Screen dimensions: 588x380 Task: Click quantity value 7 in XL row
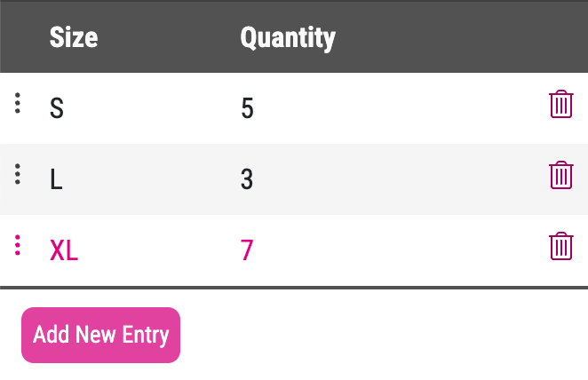point(247,250)
